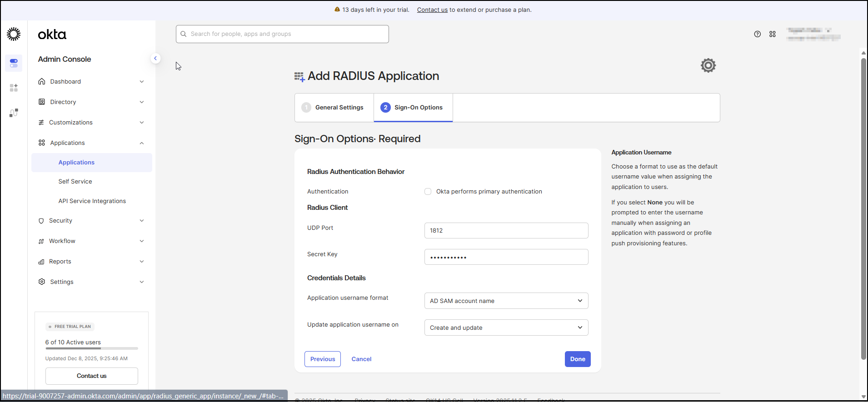The width and height of the screenshot is (868, 402).
Task: Click the UDP Port input field
Action: 506,230
